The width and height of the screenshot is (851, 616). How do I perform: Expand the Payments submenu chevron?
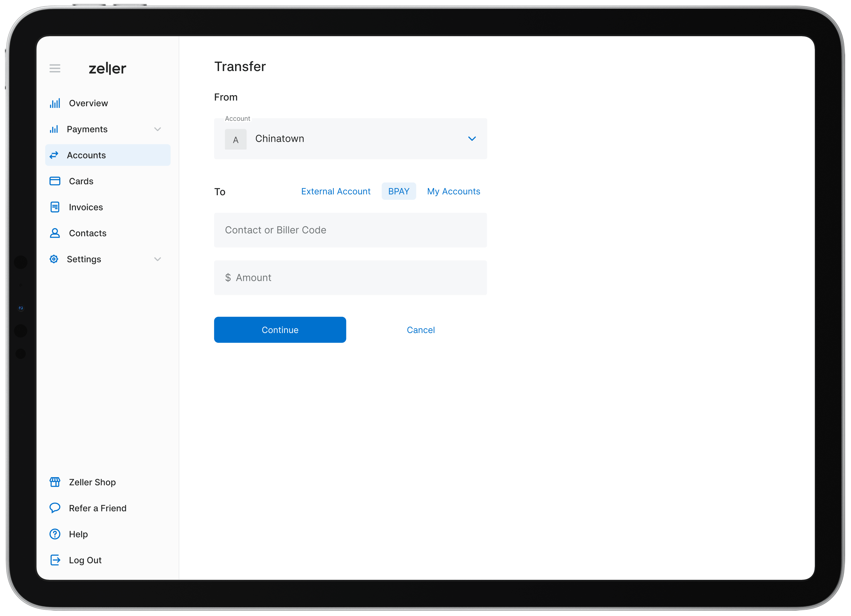158,129
